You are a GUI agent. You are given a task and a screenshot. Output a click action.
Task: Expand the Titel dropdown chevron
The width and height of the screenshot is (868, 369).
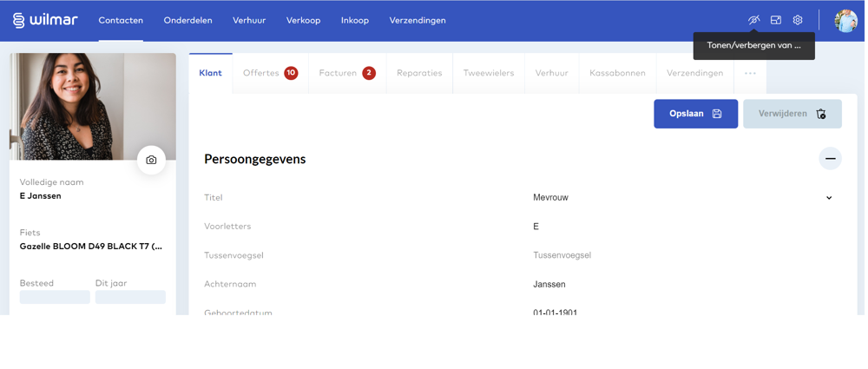click(829, 198)
